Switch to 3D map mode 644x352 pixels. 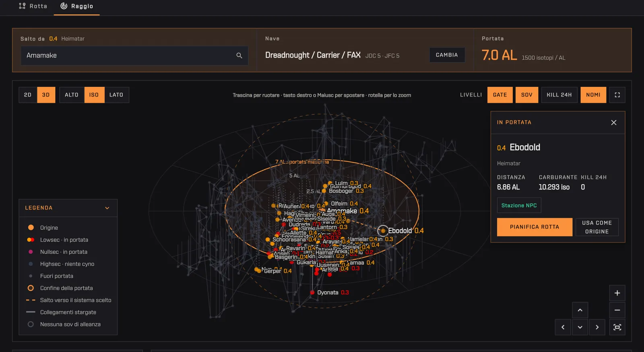click(x=46, y=95)
